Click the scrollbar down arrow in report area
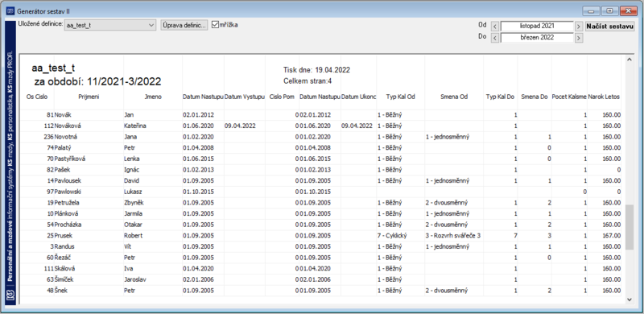Screen dimensions: 644x314 [630, 300]
